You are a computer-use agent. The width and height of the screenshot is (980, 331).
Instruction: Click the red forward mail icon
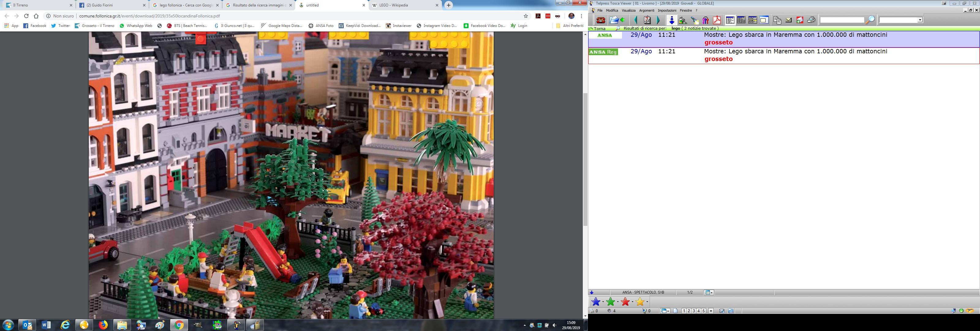click(x=800, y=20)
